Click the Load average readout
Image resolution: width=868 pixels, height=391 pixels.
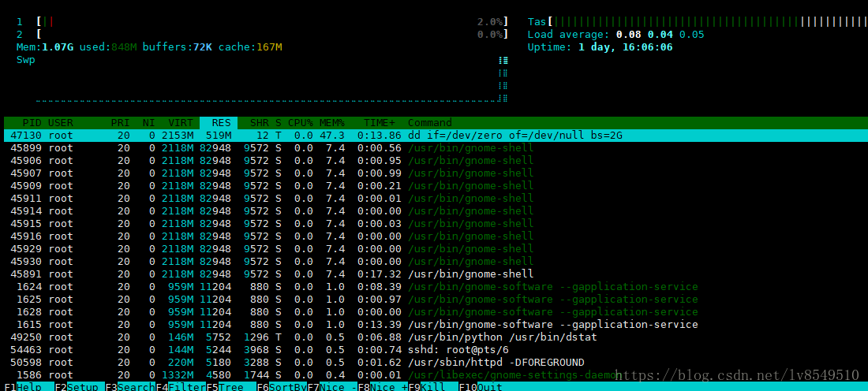click(x=615, y=35)
